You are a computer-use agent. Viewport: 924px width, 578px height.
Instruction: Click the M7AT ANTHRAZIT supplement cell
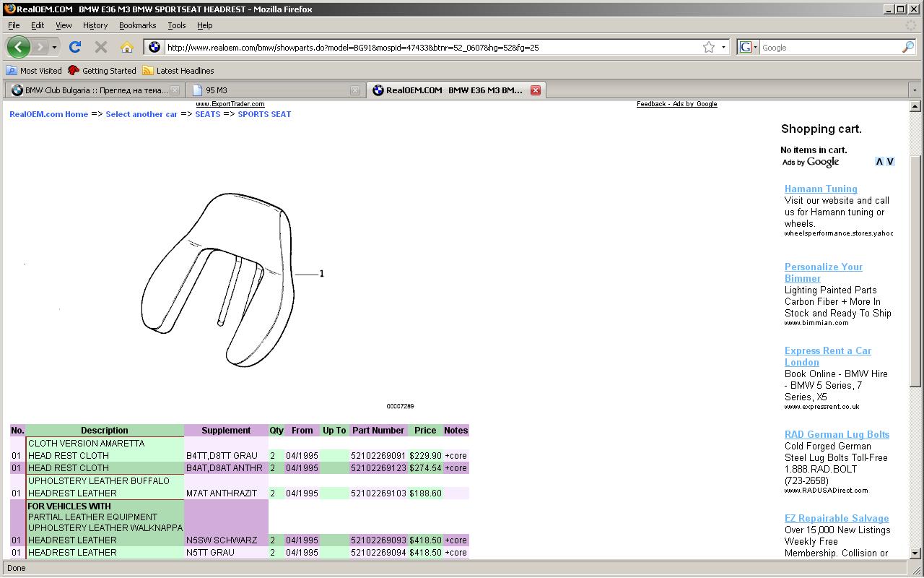point(226,493)
